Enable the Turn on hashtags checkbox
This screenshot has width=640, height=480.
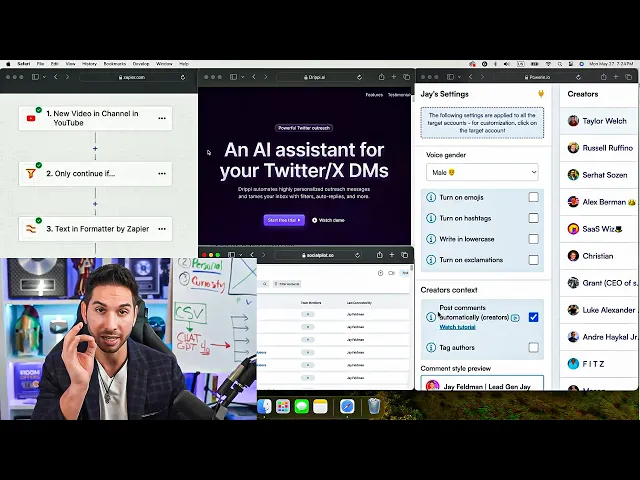tap(533, 218)
